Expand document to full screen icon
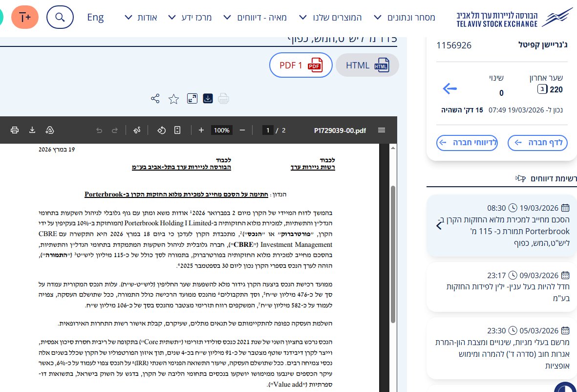This screenshot has height=392, width=577. point(192,99)
